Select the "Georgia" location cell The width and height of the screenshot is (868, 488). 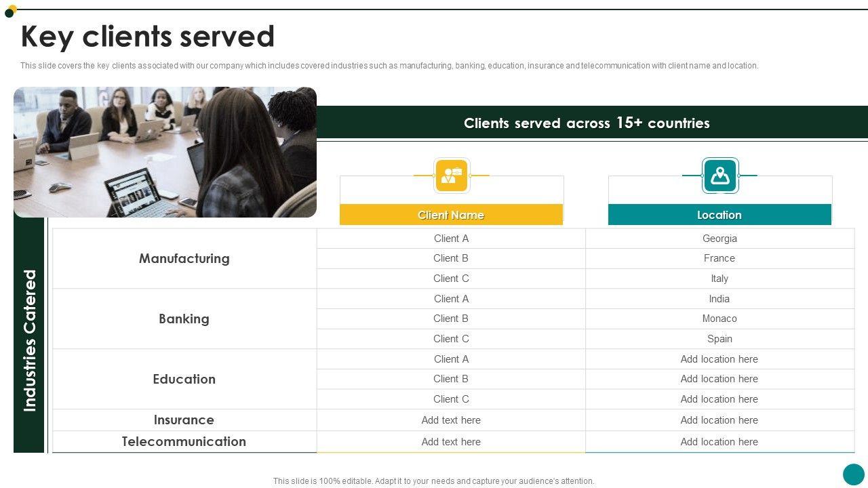(x=719, y=239)
